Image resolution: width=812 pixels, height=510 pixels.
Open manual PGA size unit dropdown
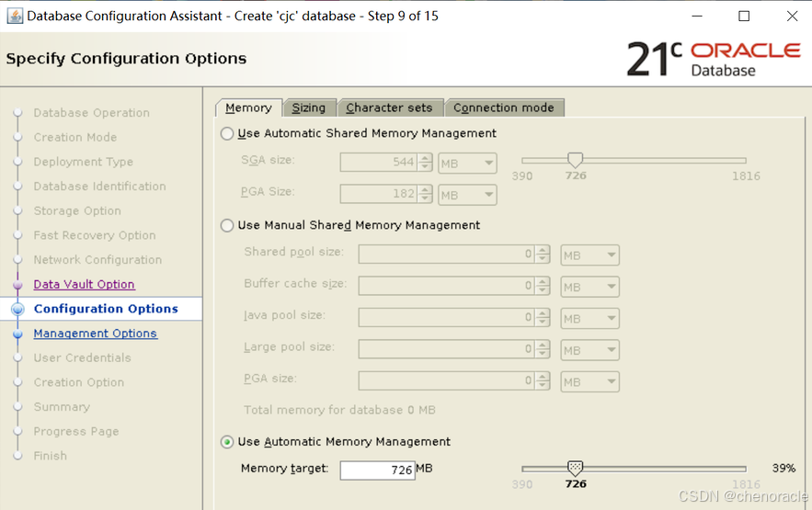(589, 381)
